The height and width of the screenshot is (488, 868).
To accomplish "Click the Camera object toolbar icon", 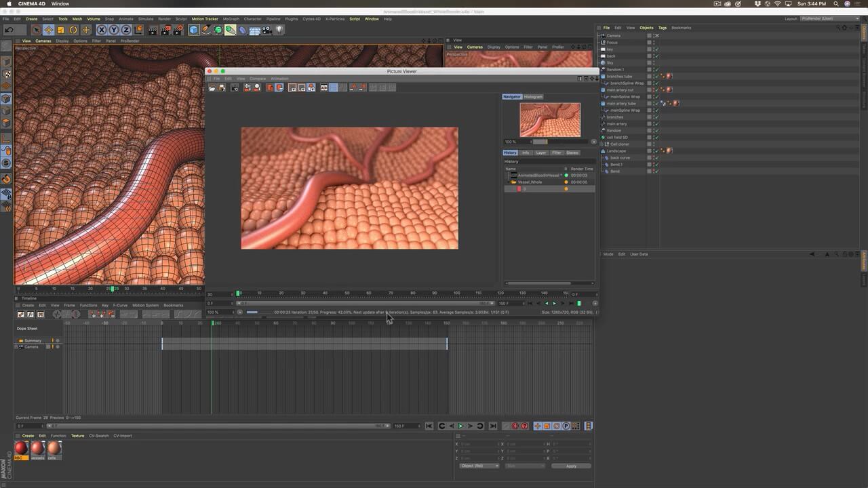I will coord(267,30).
